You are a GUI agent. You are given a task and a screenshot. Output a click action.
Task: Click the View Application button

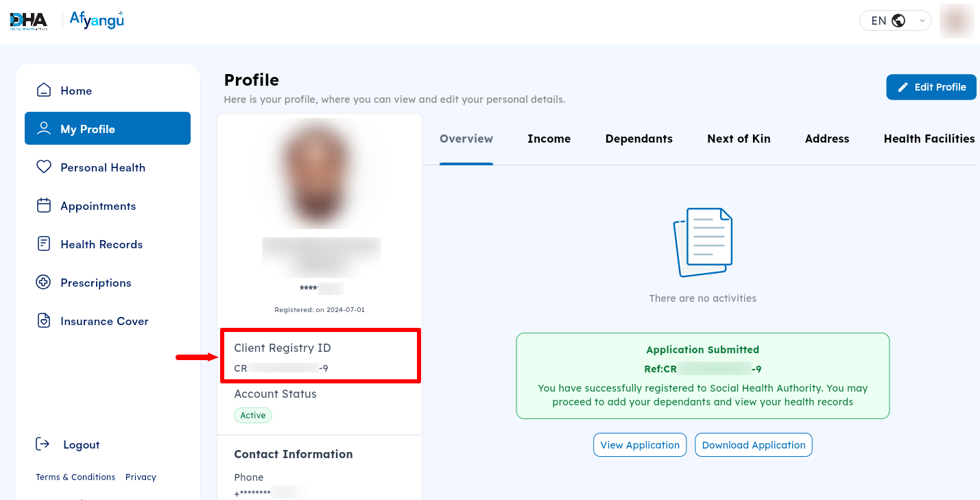640,444
